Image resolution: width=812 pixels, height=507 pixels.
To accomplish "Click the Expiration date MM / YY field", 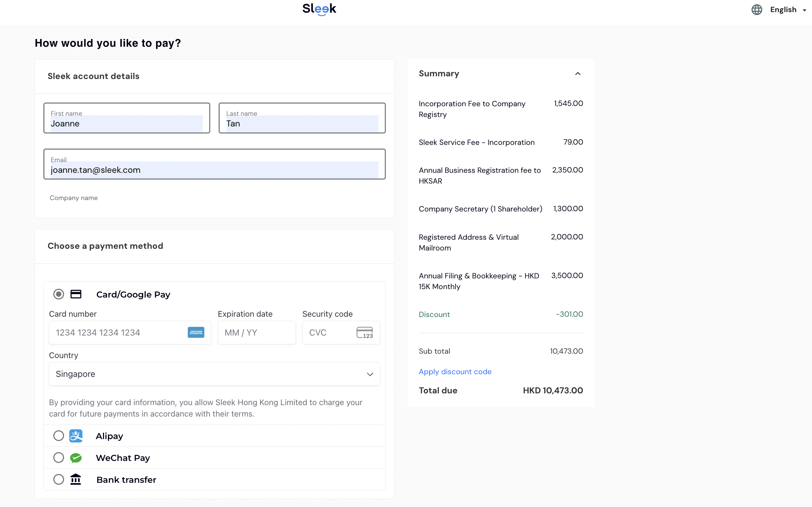I will (257, 333).
